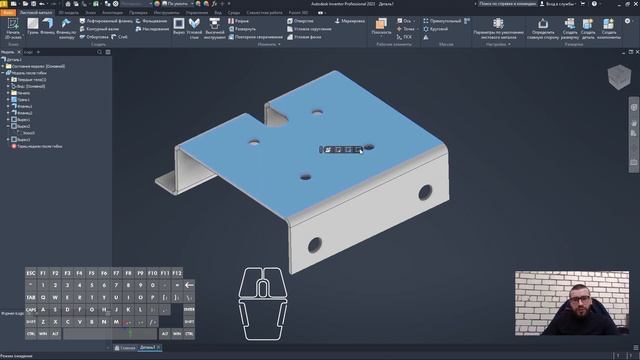Choose the Лофтированный фланец tool

(106, 21)
